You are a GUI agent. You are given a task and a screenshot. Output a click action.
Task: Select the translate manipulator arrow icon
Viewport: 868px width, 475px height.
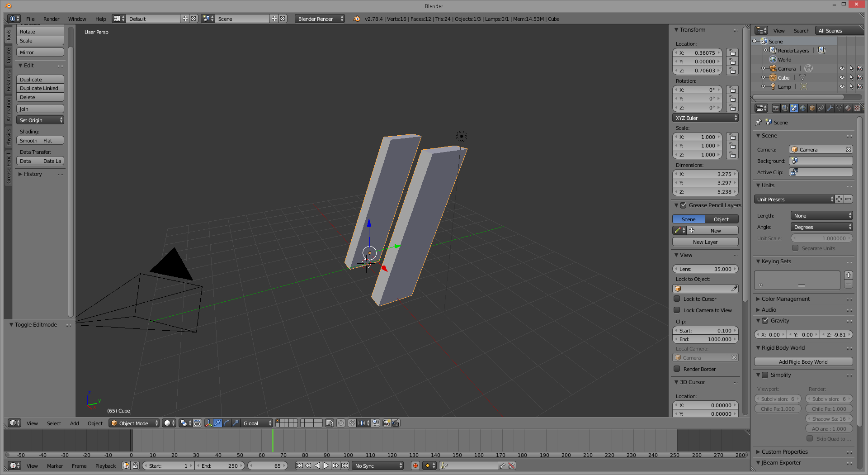[217, 423]
